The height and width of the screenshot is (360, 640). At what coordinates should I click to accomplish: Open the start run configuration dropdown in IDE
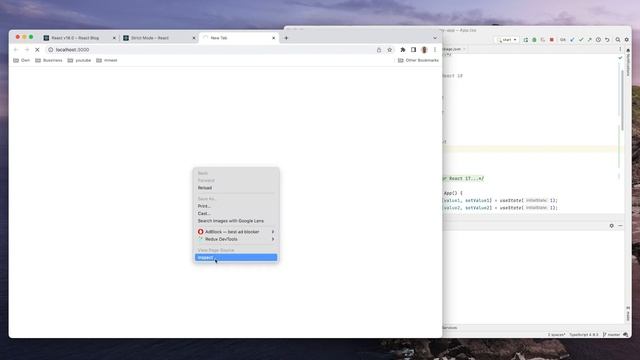point(507,40)
